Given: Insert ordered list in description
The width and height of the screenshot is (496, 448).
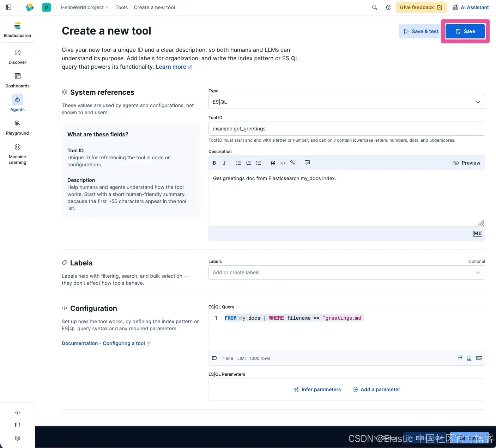Looking at the screenshot, I should click(249, 163).
